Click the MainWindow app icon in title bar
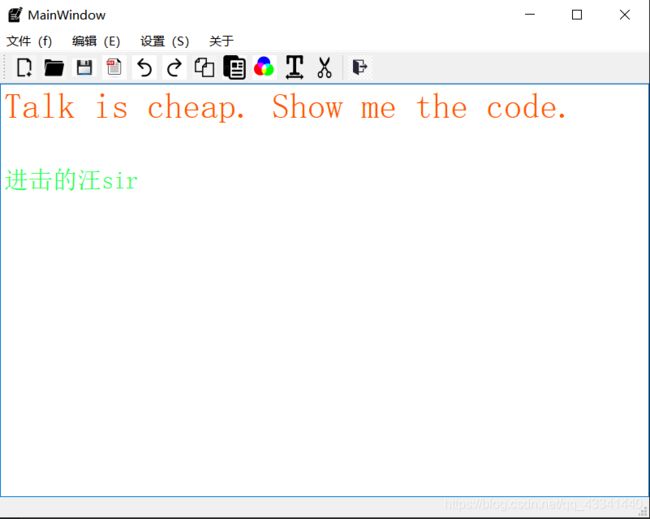Viewport: 650px width, 519px height. click(x=15, y=15)
